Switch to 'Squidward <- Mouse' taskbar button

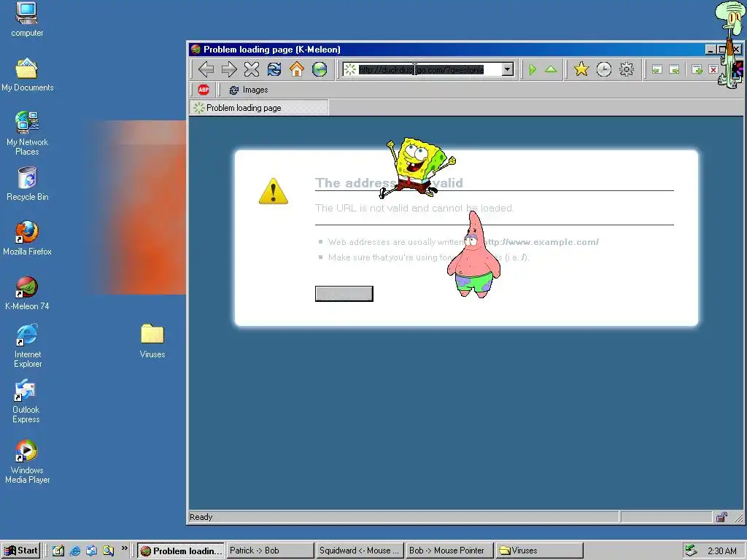pos(360,551)
